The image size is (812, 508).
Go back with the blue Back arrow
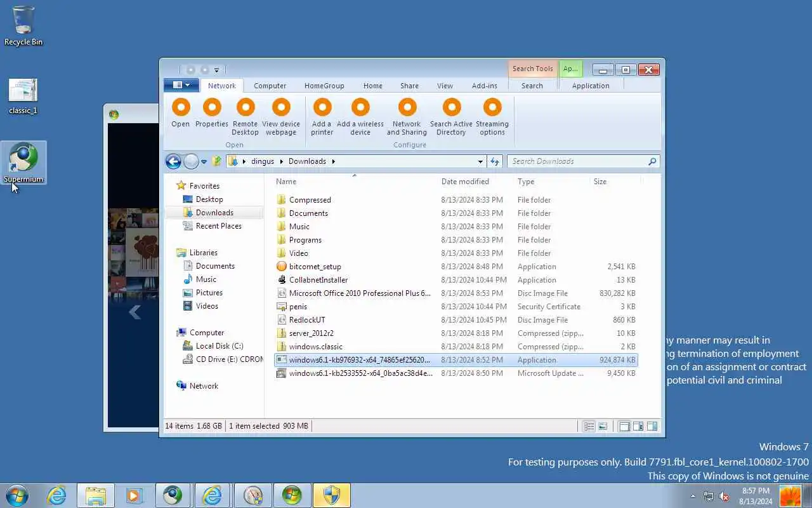[x=173, y=161]
